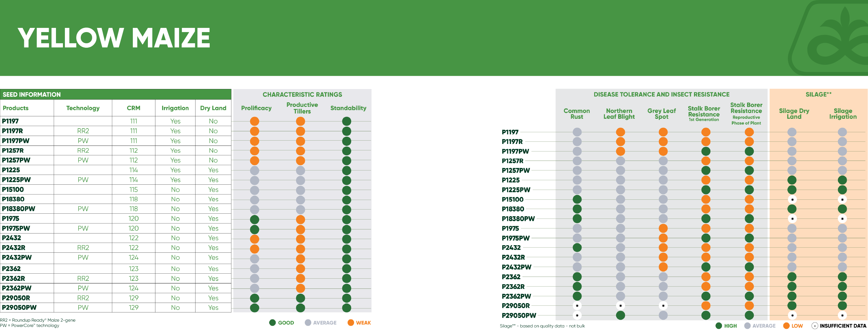This screenshot has height=335, width=868.
Task: Click the P2432R Technology cell RR2
Action: (83, 248)
